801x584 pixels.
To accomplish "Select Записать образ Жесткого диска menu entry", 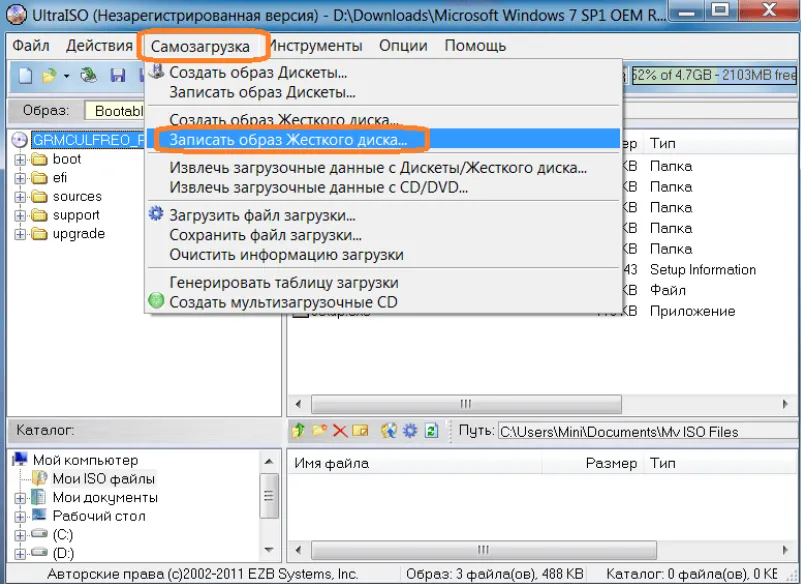I will pyautogui.click(x=288, y=140).
